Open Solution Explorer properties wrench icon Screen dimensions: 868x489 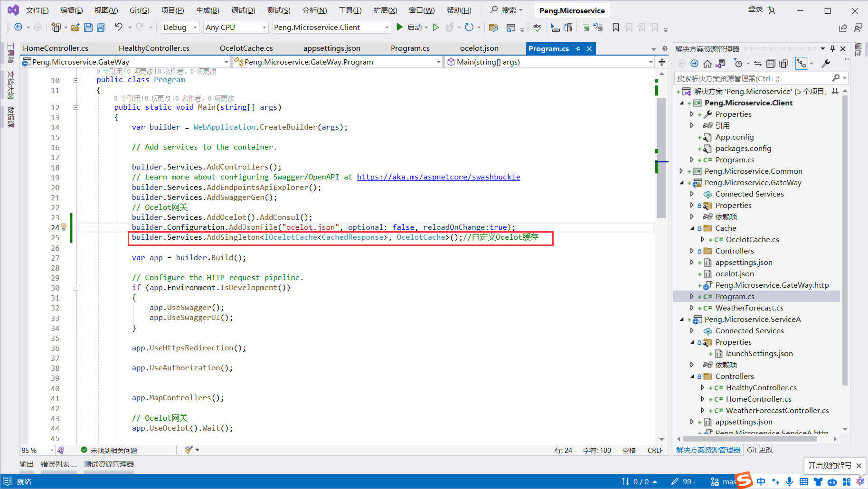coord(826,63)
